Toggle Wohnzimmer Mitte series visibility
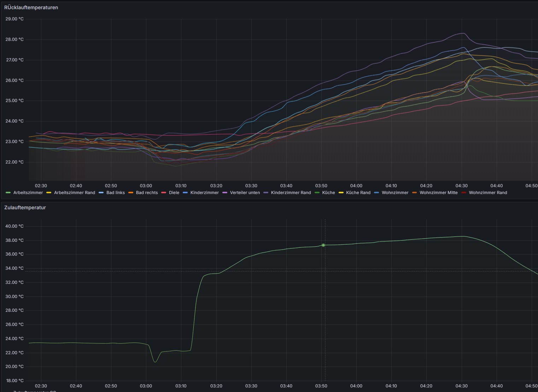Viewport: 538px width, 392px height. [438, 193]
